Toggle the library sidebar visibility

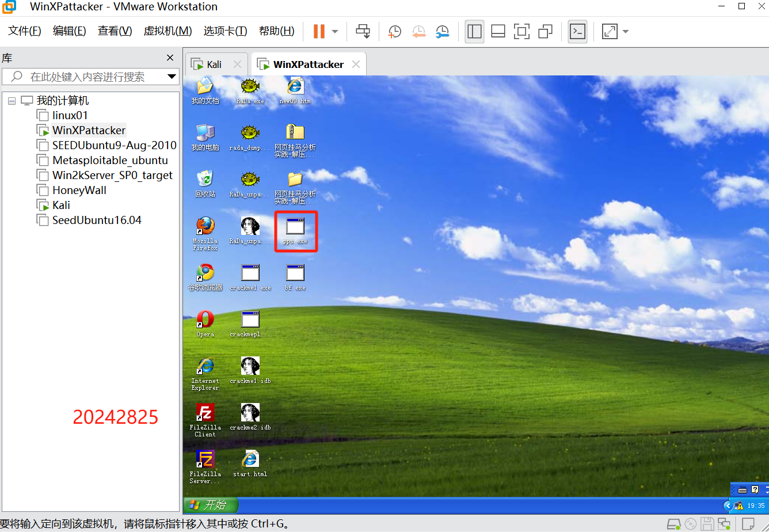[474, 32]
